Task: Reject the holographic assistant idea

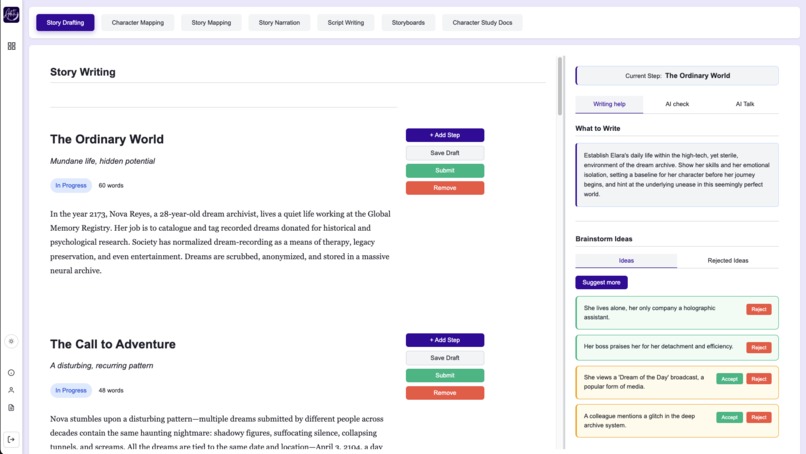Action: click(x=759, y=310)
